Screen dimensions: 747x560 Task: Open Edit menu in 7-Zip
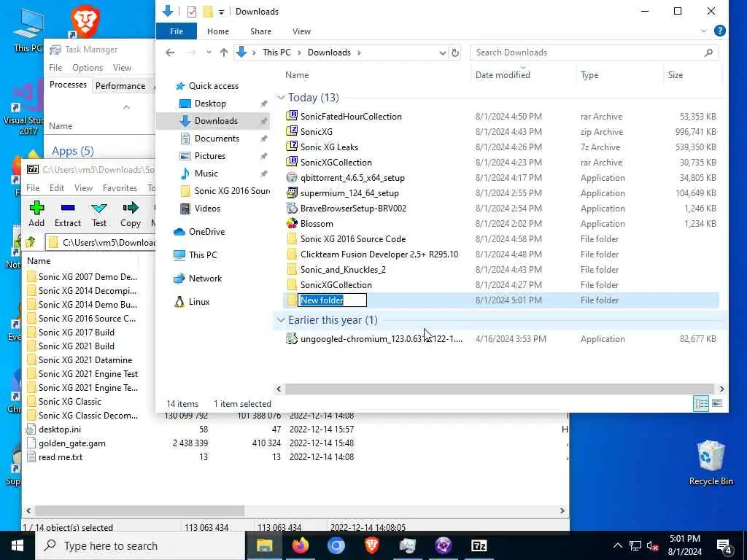coord(57,188)
